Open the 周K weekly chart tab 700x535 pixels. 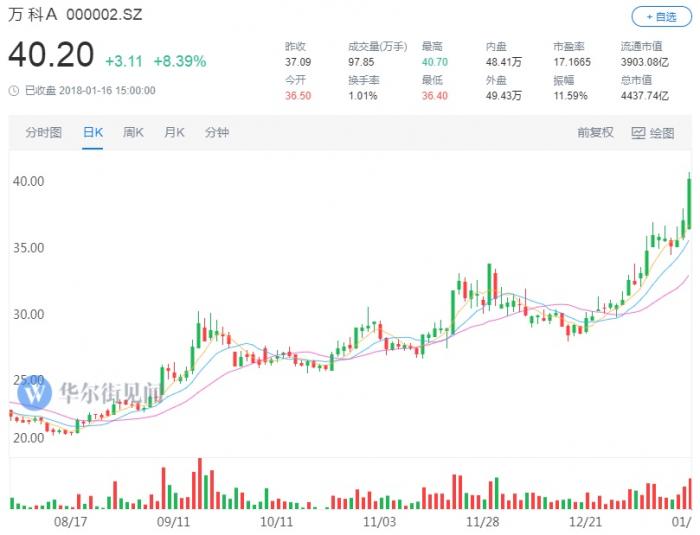[133, 133]
